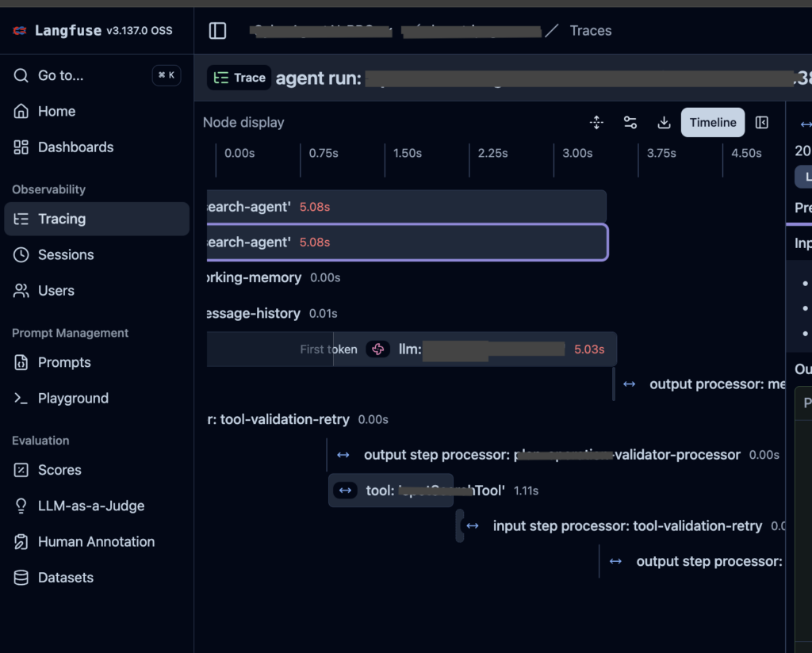Go to Dashboards
Viewport: 812px width, 653px height.
75,147
